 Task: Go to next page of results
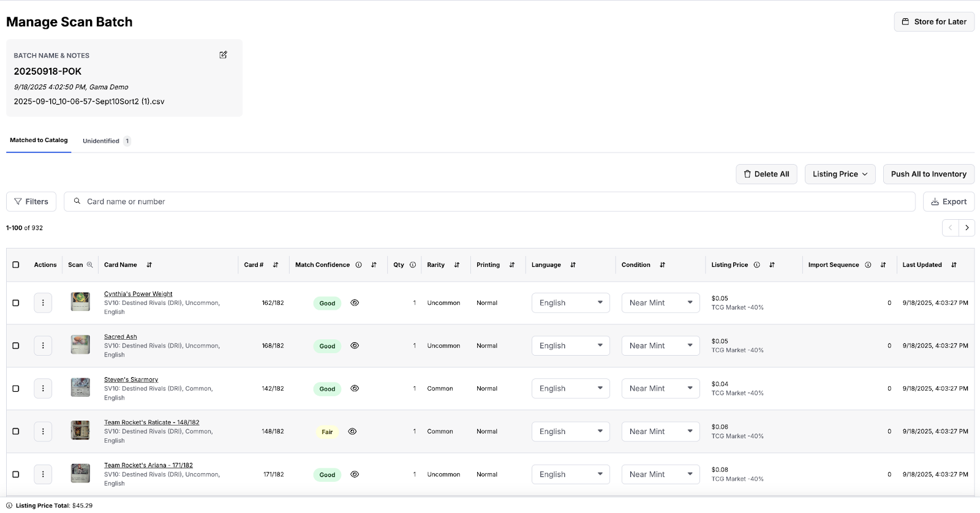[967, 228]
